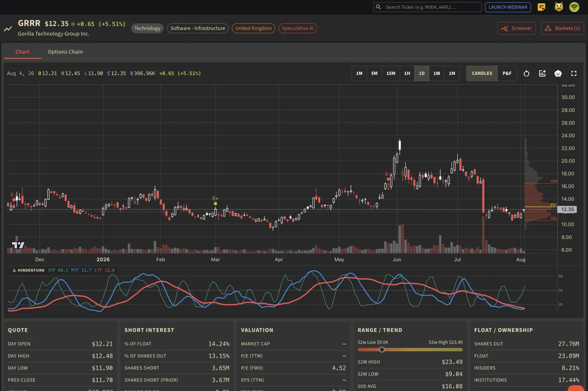Screen dimensions: 588x391
Task: Open the yellow notes icon
Action: (x=541, y=7)
